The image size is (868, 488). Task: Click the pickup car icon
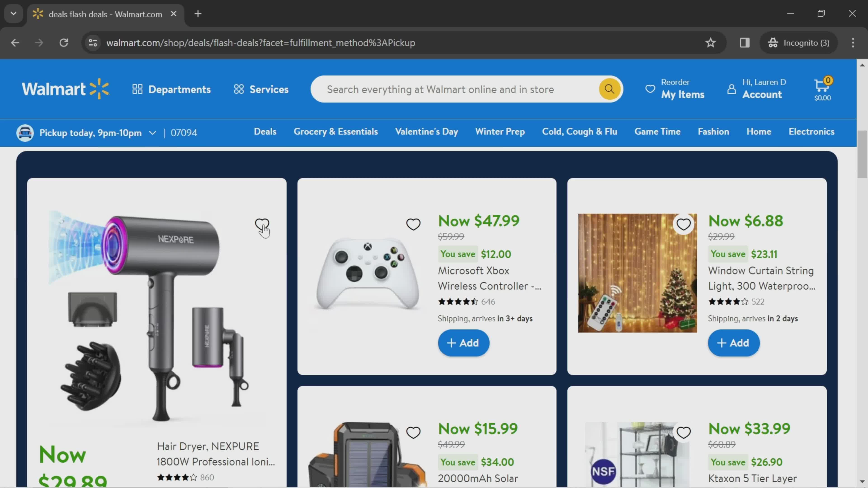point(25,133)
